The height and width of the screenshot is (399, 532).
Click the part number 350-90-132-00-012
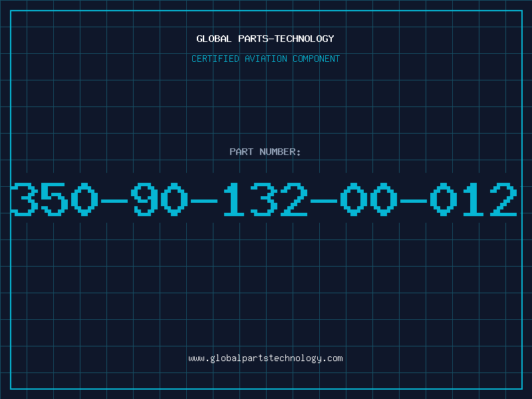point(264,199)
